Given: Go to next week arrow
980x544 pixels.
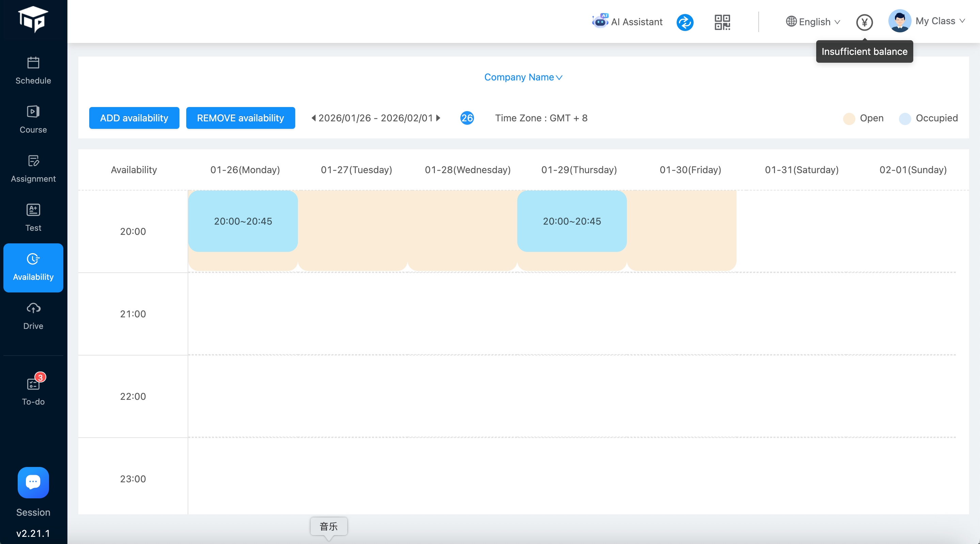Looking at the screenshot, I should pyautogui.click(x=438, y=118).
